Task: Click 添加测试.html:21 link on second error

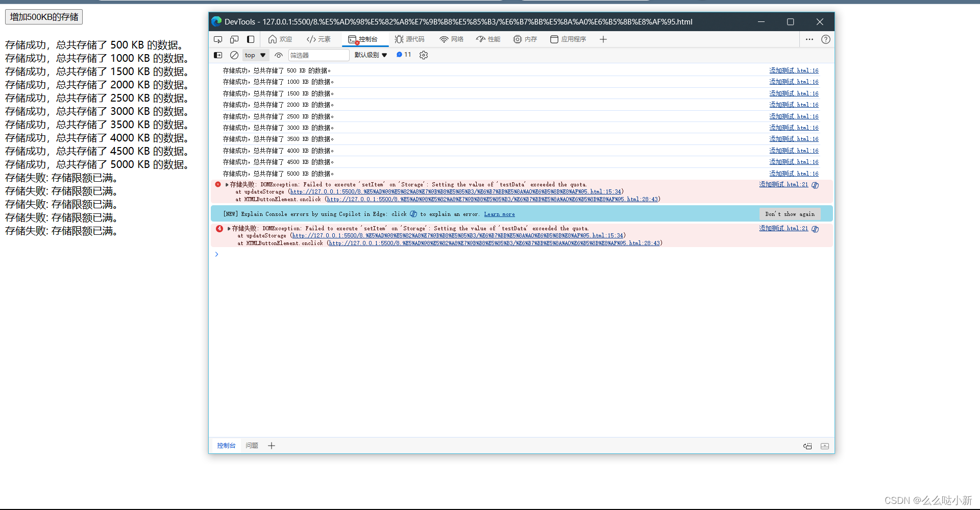Action: point(783,228)
